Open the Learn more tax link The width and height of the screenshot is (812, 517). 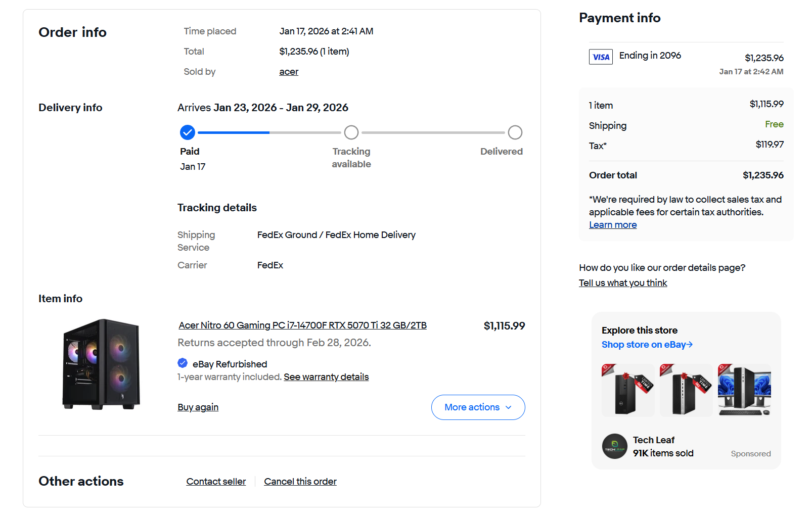613,225
